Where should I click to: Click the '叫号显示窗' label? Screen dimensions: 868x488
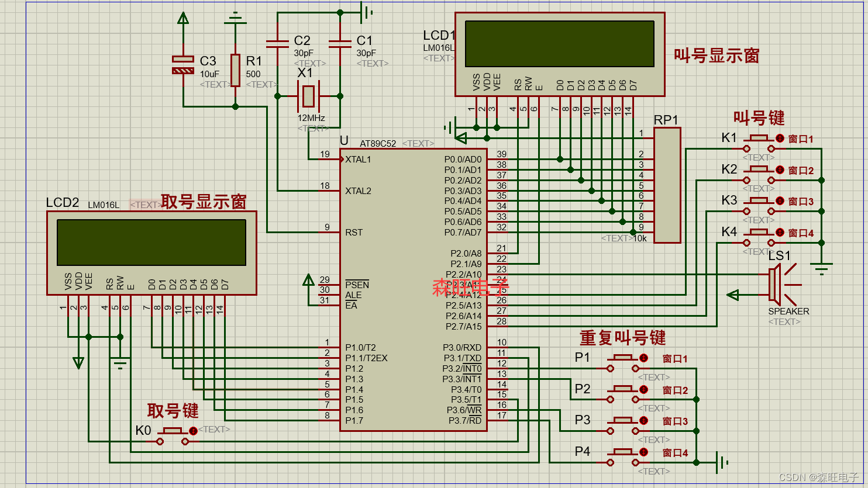(x=717, y=56)
